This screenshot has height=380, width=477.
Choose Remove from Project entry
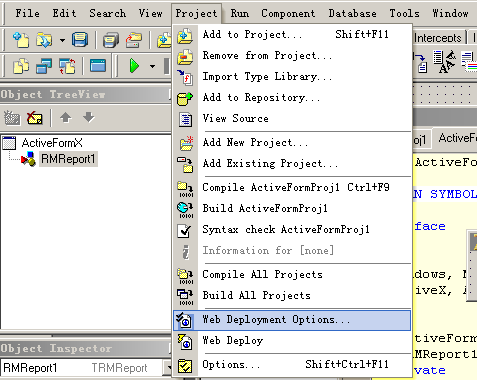tap(292, 55)
